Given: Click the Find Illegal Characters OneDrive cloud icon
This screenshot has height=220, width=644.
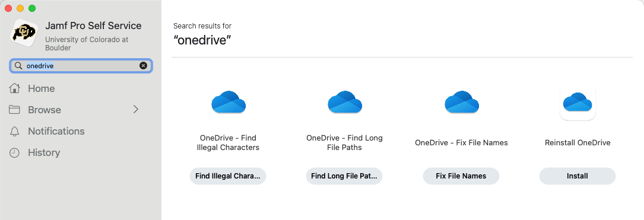Looking at the screenshot, I should [229, 102].
